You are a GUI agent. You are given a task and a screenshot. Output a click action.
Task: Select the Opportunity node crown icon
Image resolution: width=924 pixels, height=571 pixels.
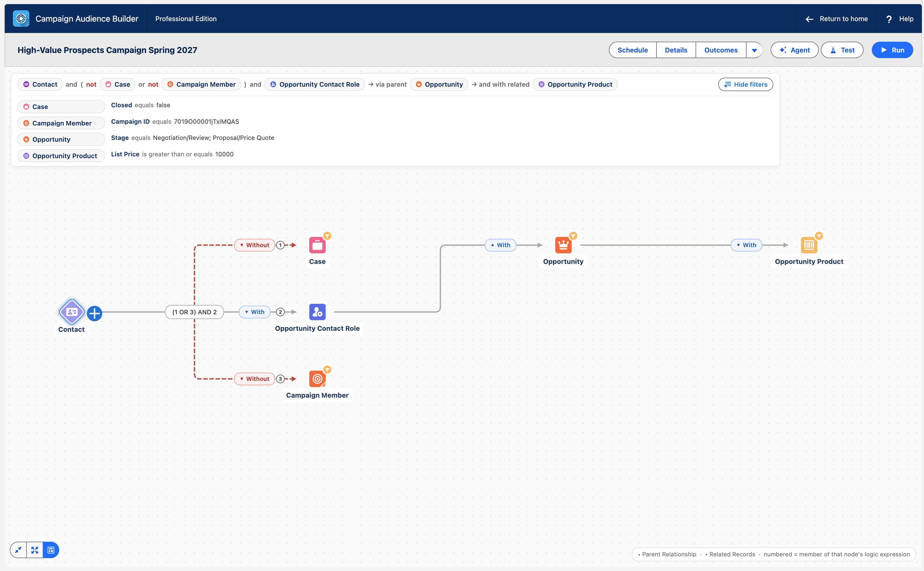pyautogui.click(x=563, y=245)
